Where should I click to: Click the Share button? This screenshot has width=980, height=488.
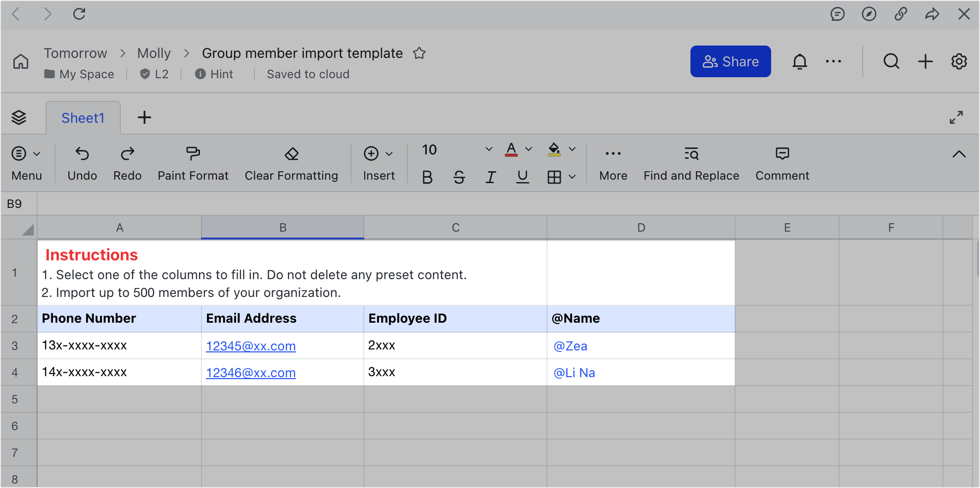[730, 61]
